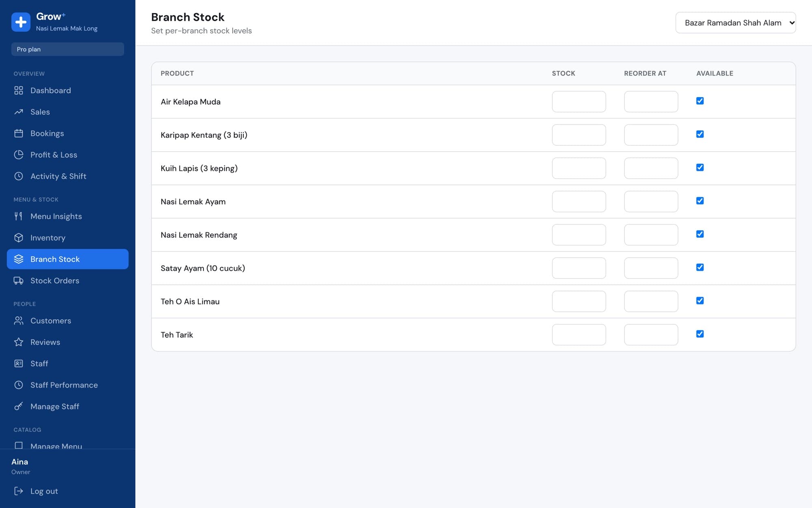Click the Nasi Lemak Rendang product name
The height and width of the screenshot is (508, 812).
click(199, 235)
